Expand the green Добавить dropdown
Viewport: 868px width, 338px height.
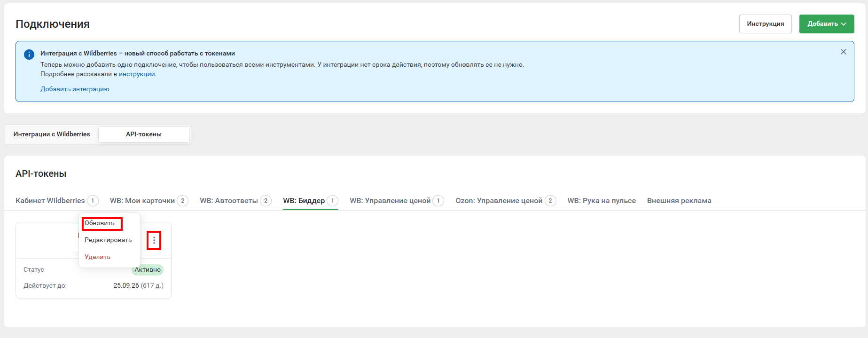coord(827,24)
